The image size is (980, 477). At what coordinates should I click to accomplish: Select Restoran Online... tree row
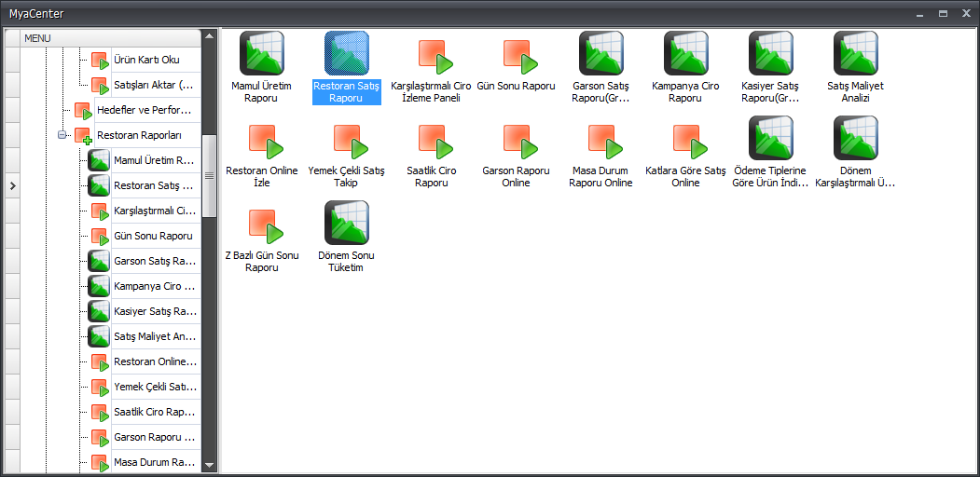(x=154, y=361)
